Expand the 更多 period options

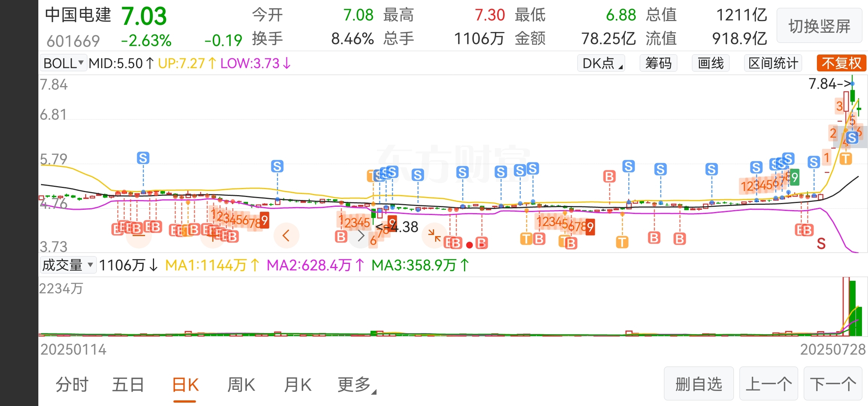(x=357, y=385)
